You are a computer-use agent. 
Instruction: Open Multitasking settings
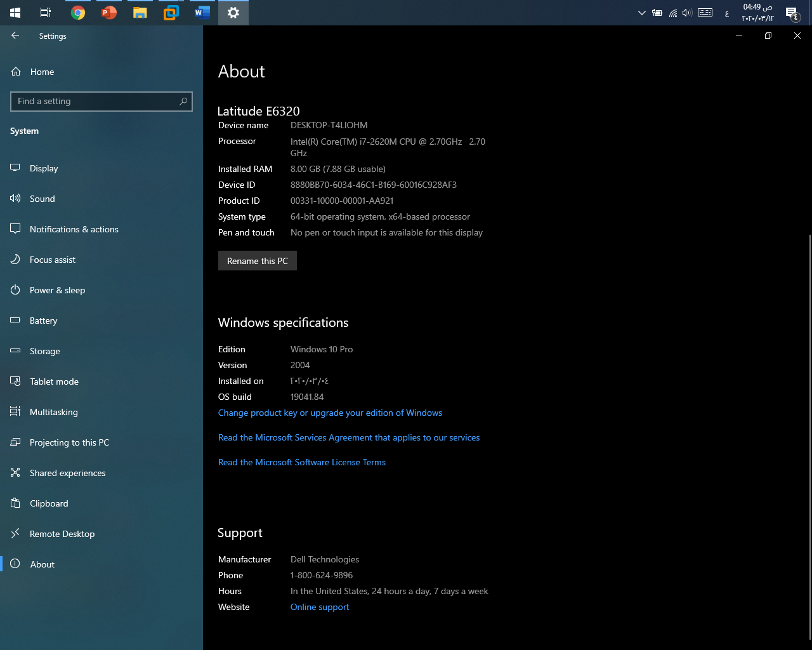tap(101, 412)
